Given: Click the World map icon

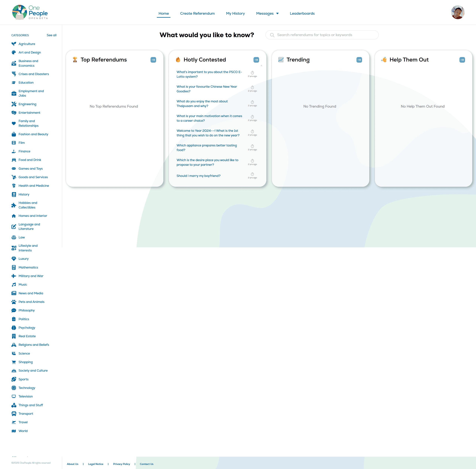Looking at the screenshot, I should 14,431.
